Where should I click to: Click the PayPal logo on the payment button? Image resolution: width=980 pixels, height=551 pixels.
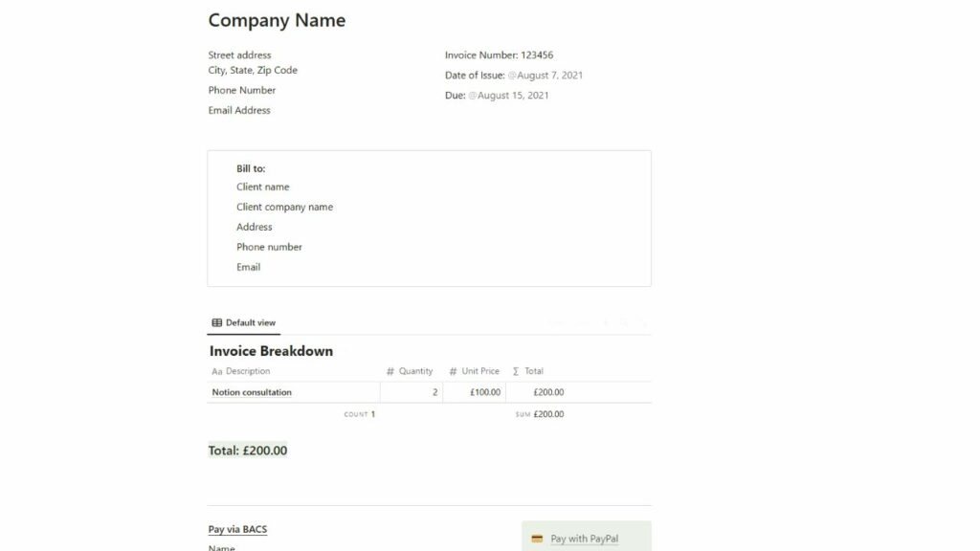pos(536,538)
